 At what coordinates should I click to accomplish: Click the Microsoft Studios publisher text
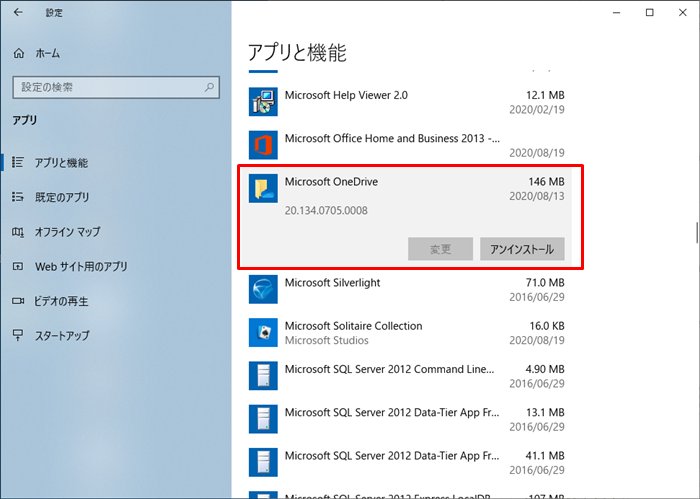(x=327, y=340)
